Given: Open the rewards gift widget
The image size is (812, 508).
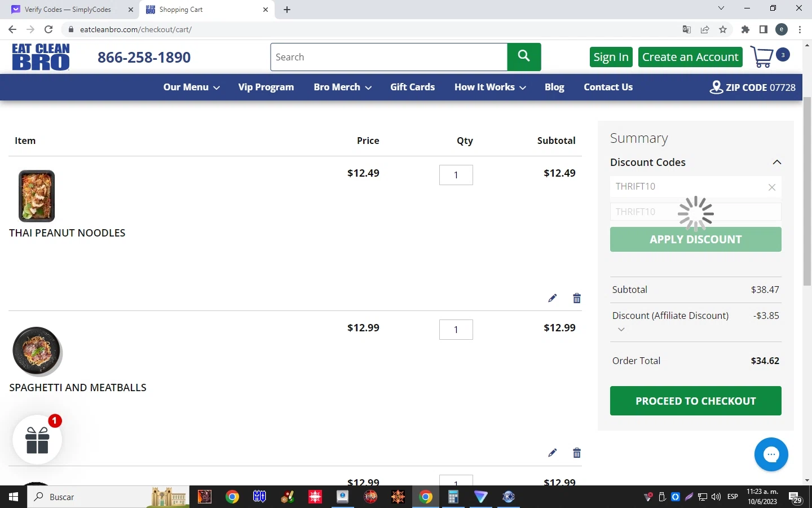Looking at the screenshot, I should click(x=37, y=440).
